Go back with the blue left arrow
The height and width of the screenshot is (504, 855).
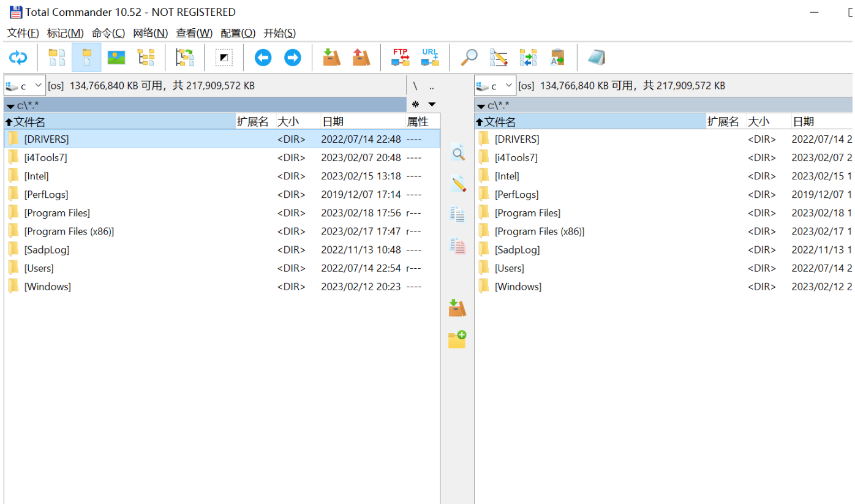[263, 58]
